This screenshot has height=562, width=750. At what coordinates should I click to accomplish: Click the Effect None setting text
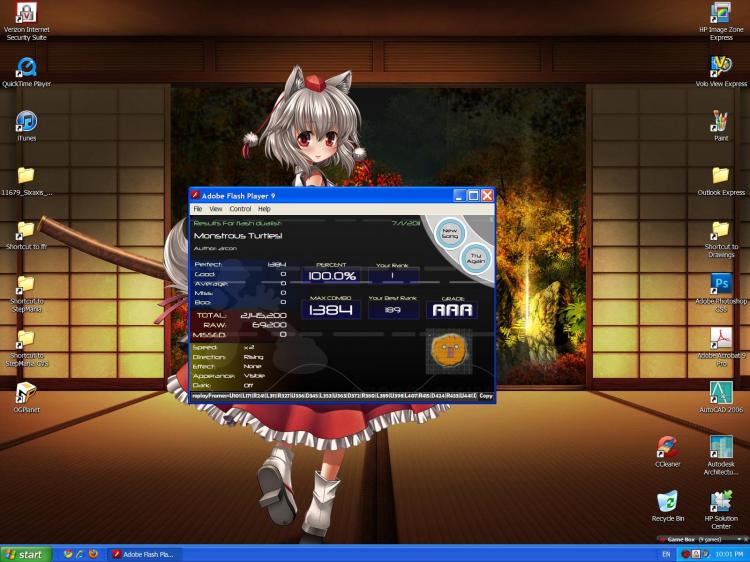click(227, 366)
